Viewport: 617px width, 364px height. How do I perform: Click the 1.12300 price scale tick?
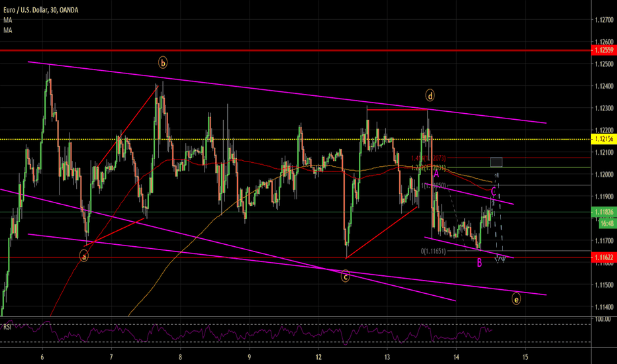[x=604, y=108]
